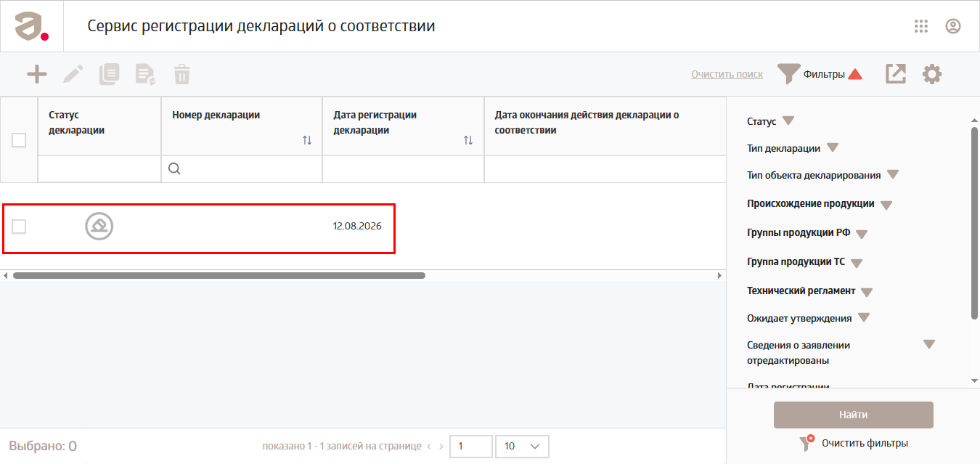This screenshot has height=464, width=980.
Task: Toggle the Фильтры panel
Action: tap(820, 74)
